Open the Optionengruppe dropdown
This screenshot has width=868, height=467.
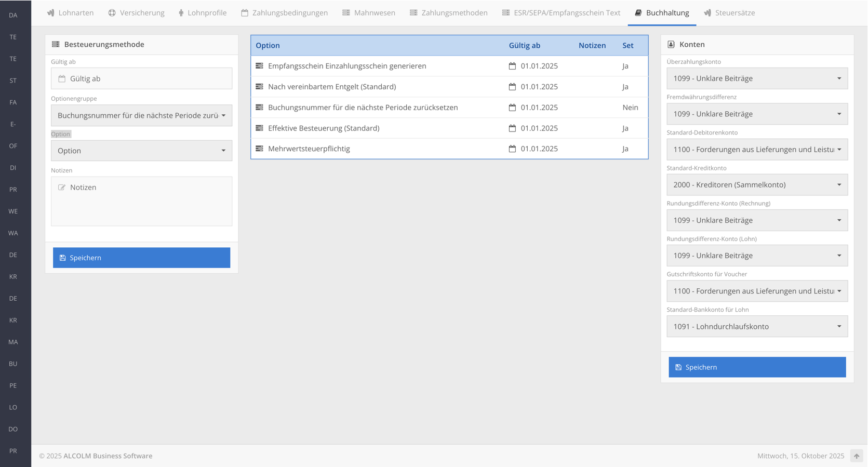141,115
